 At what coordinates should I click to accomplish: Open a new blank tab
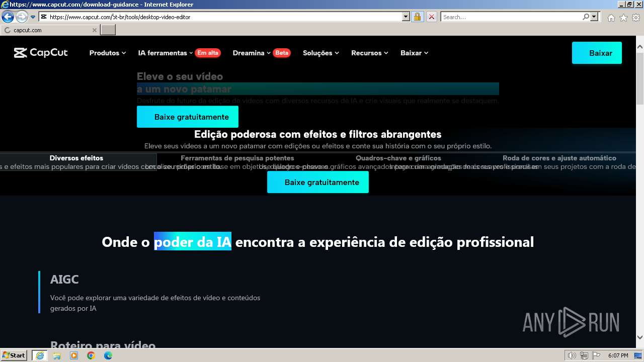tap(108, 30)
